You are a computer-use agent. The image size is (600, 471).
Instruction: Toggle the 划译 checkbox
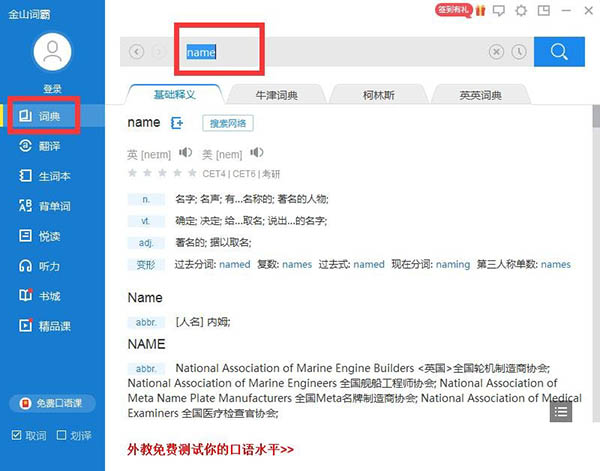click(x=61, y=435)
